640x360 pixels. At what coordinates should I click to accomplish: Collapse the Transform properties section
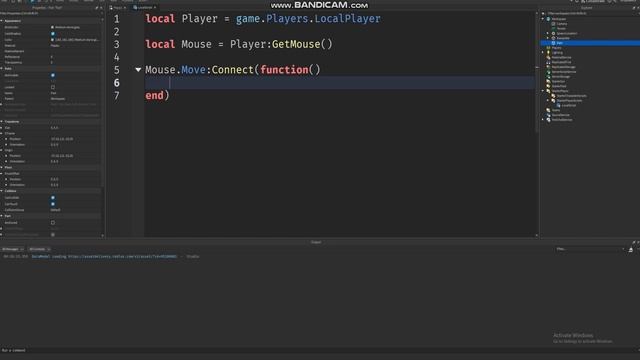coord(2,122)
